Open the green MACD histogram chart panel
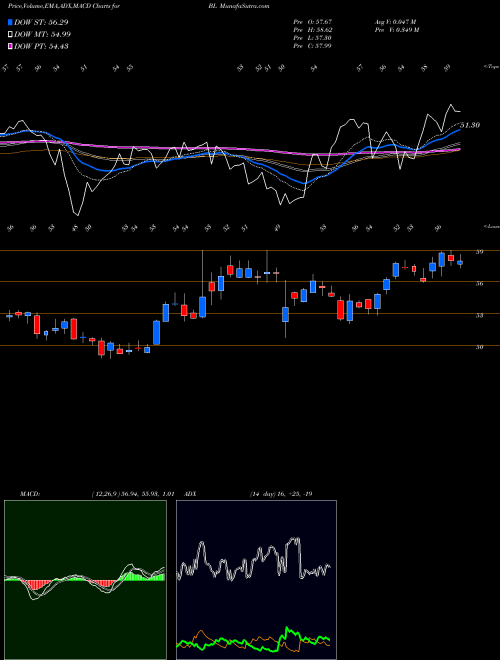 [85, 580]
